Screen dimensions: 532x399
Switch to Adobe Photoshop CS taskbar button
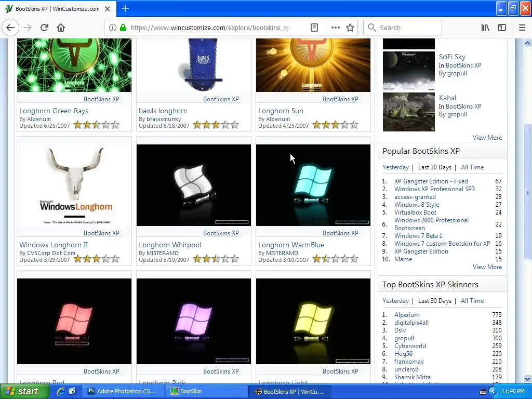pyautogui.click(x=123, y=391)
